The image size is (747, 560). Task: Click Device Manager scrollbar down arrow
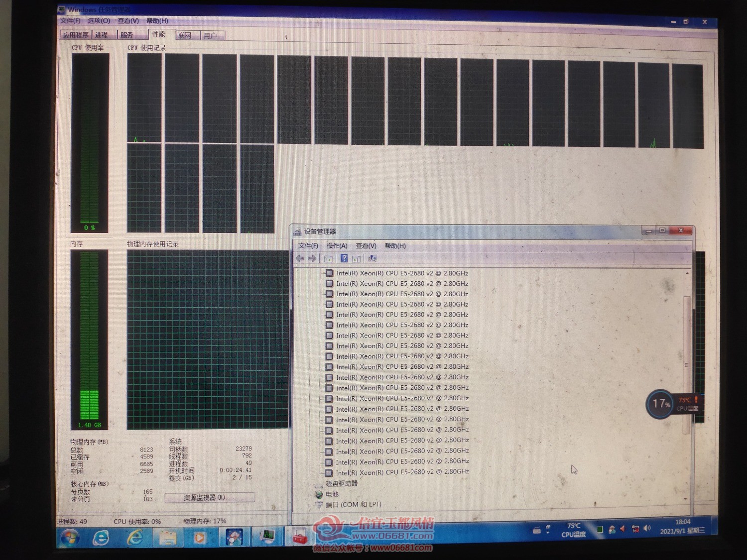[x=686, y=499]
